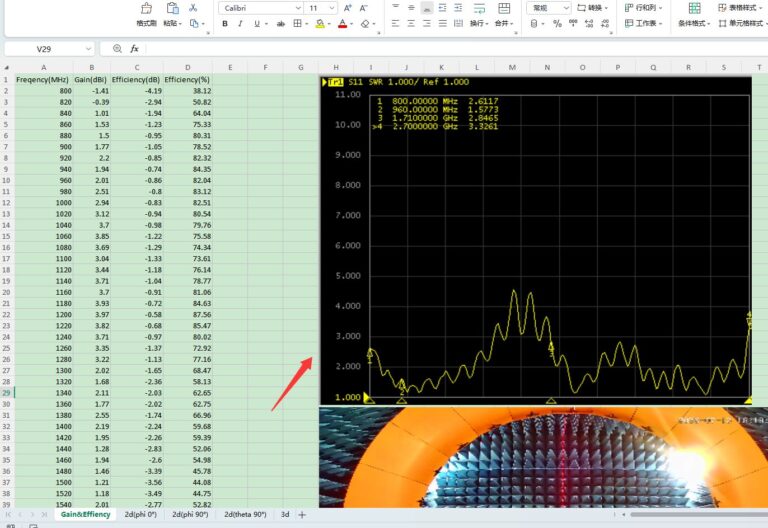
Task: Apply percent style format
Action: click(x=557, y=23)
